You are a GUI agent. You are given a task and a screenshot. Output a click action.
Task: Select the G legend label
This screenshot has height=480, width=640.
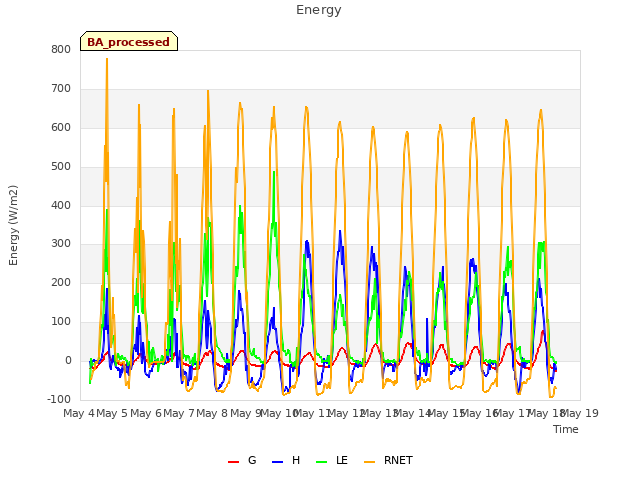coord(252,460)
